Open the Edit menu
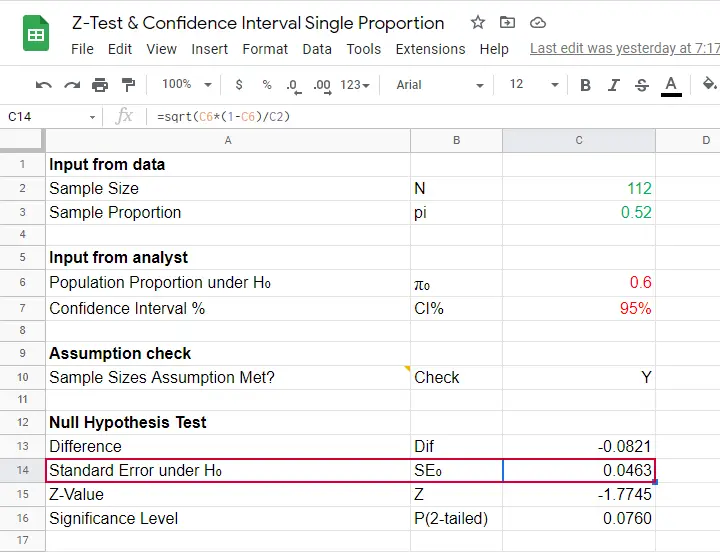The height and width of the screenshot is (552, 720). (x=120, y=49)
